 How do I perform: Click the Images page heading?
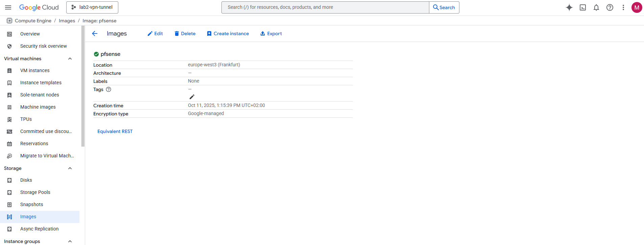click(x=117, y=34)
